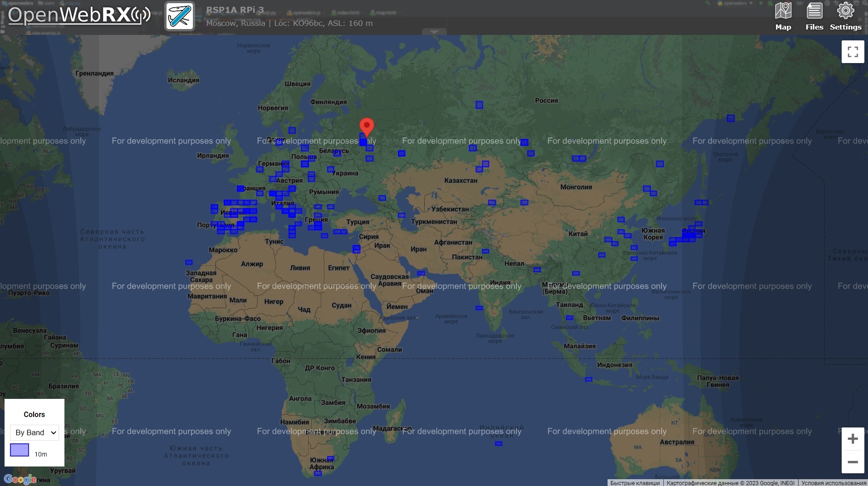Zoom out the map with minus
This screenshot has width=868, height=486.
tap(853, 462)
